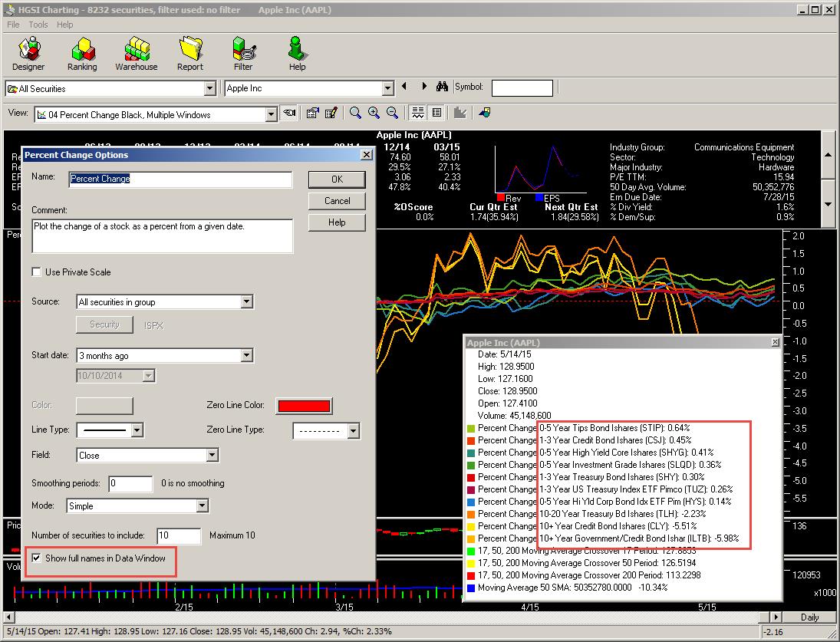
Task: Click the last toolbar icon with blue arrow
Action: (485, 113)
